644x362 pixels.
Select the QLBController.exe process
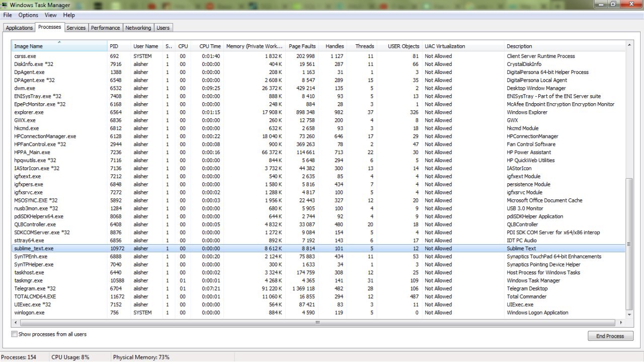[x=318, y=225]
